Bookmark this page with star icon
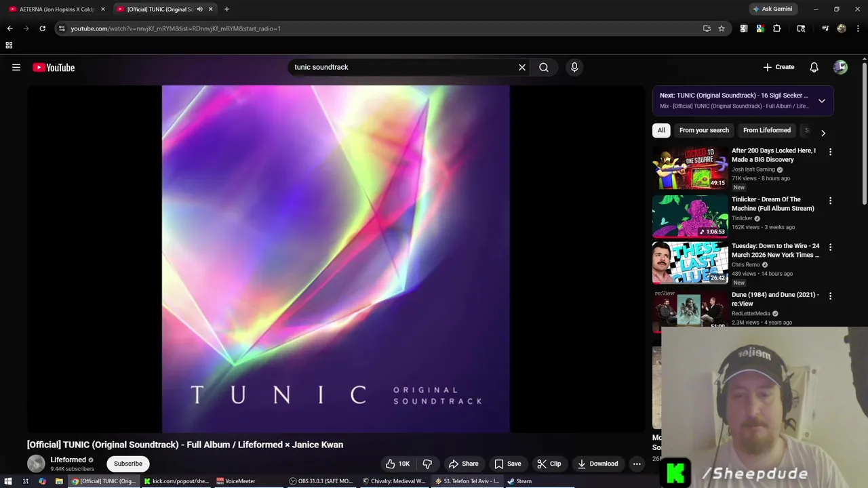 tap(722, 28)
